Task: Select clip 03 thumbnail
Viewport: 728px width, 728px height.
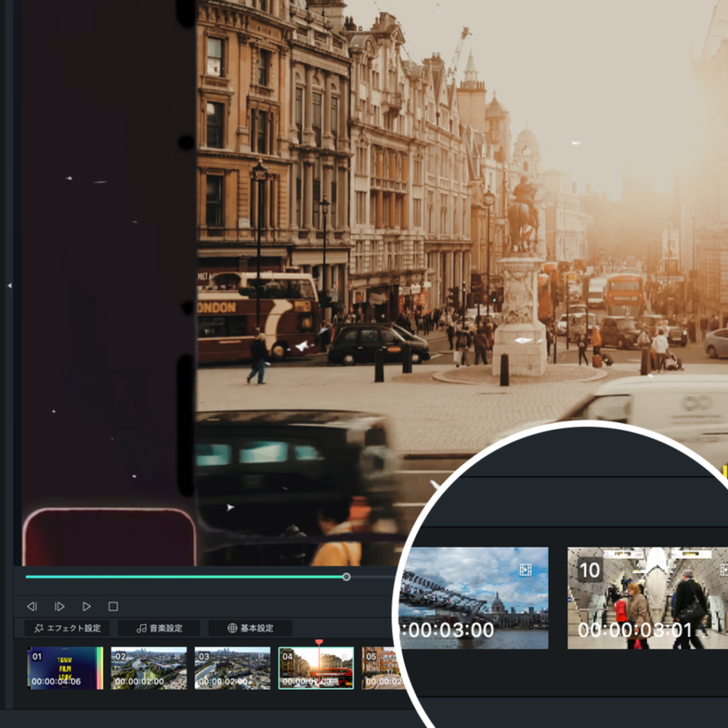Action: coord(233,668)
